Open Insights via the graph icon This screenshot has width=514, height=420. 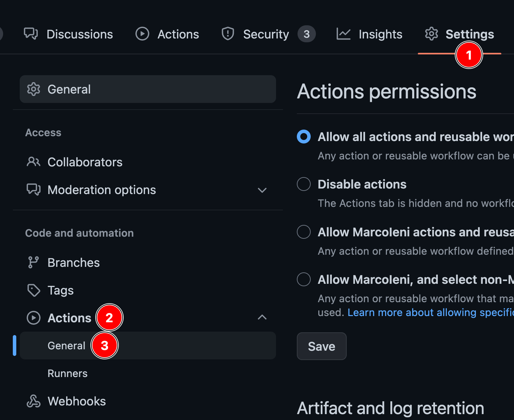pyautogui.click(x=343, y=34)
